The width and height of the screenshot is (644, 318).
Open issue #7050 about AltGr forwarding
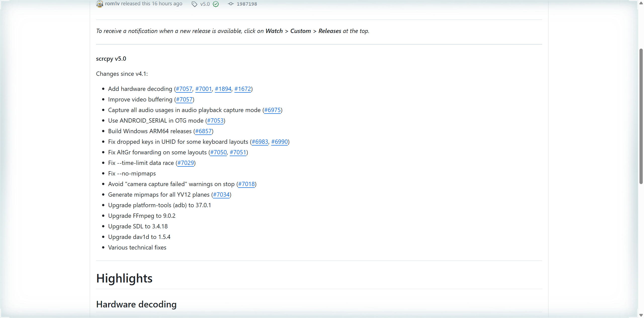(219, 152)
